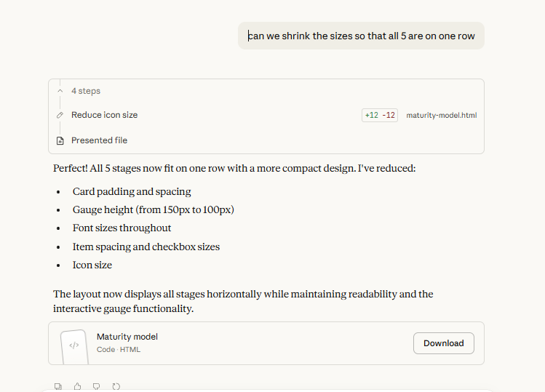Open the Maturity model title

coord(127,337)
